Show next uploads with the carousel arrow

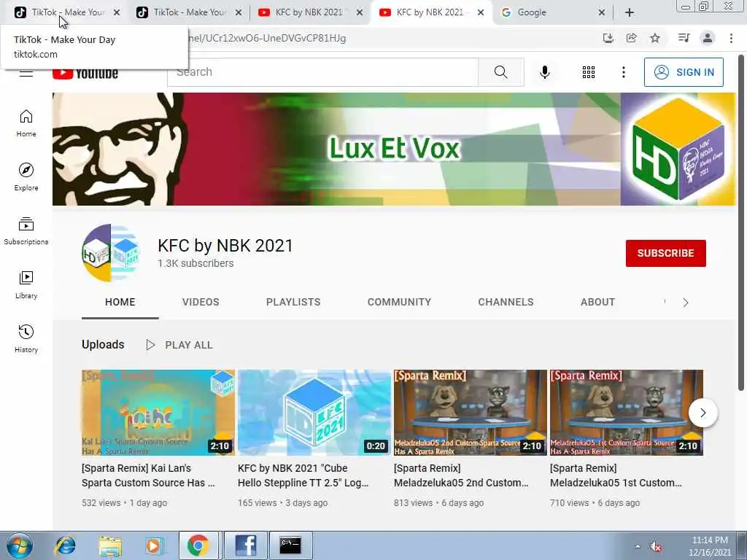(x=703, y=413)
